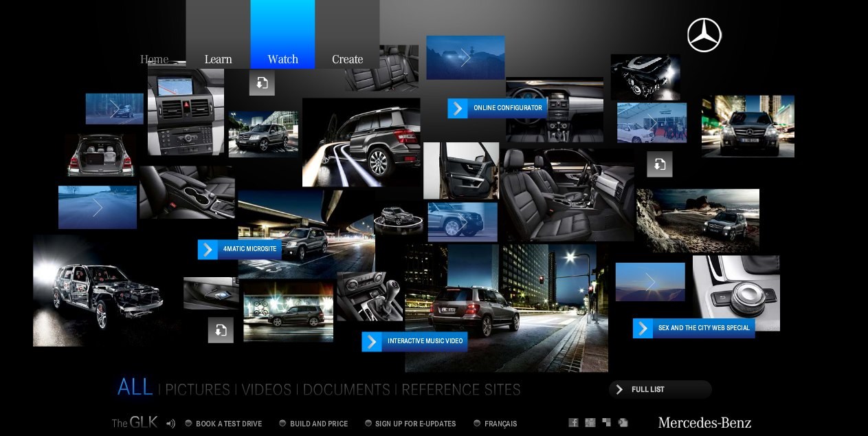Select the Watch tab
Screen dimensions: 868x436
click(282, 34)
